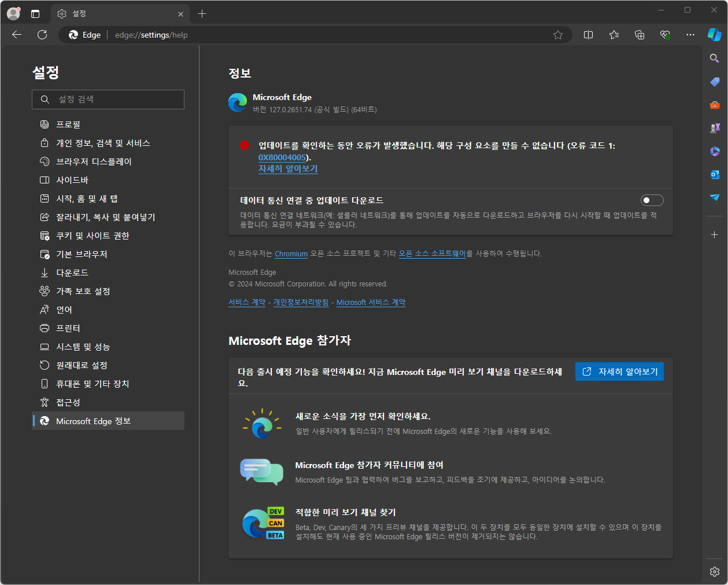Image resolution: width=728 pixels, height=585 pixels.
Task: Open 접근성 settings section
Action: point(109,402)
